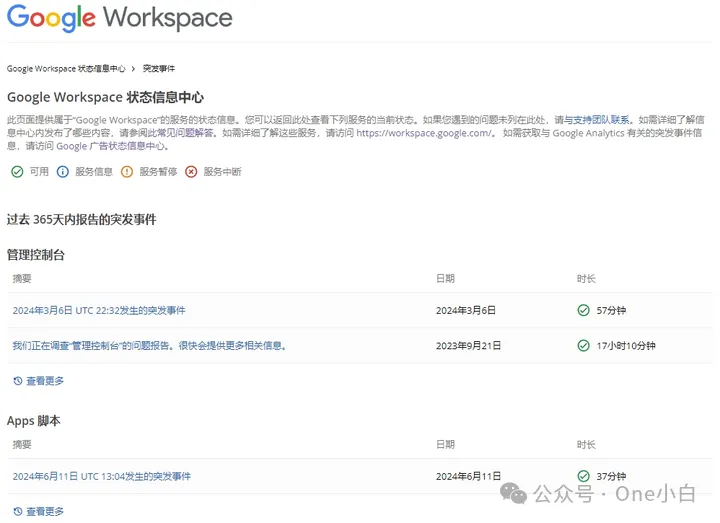This screenshot has width=720, height=523.
Task: Click the Google Workspace 状态信息中心 page title
Action: click(105, 97)
